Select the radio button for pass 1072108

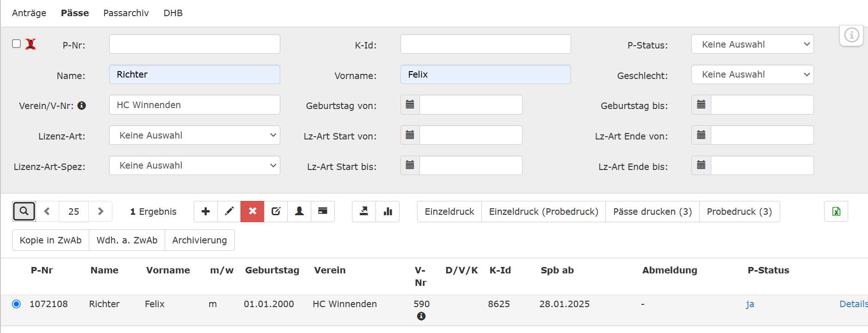click(17, 304)
